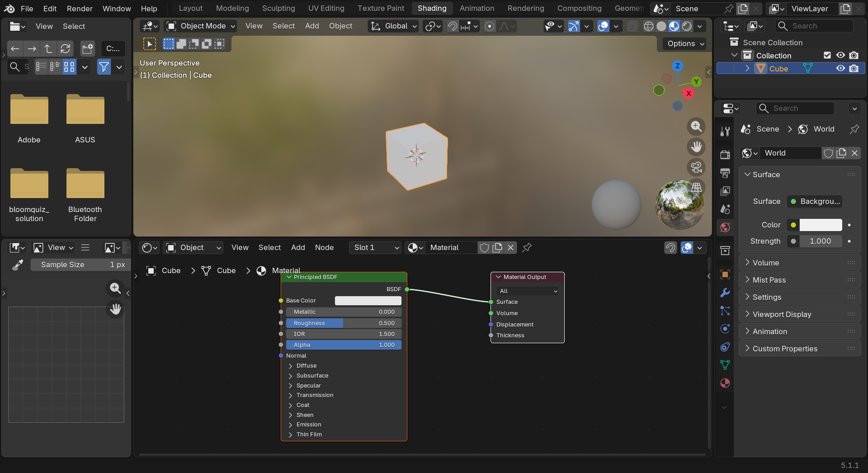The width and height of the screenshot is (868, 473).
Task: Click the Background surface shader button
Action: pyautogui.click(x=815, y=201)
